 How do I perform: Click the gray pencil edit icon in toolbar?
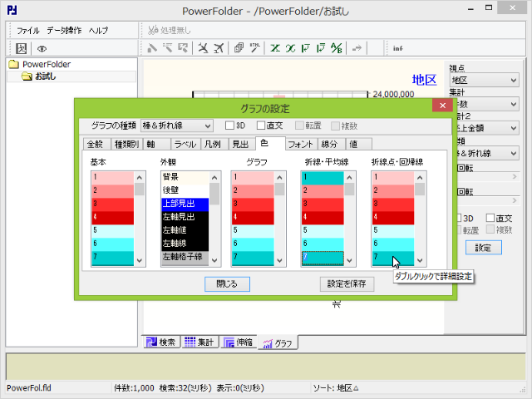click(152, 48)
